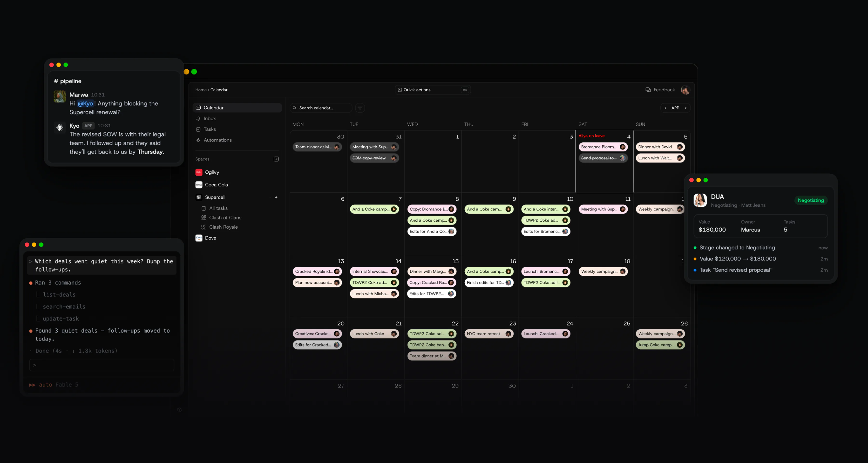Open Send proposal to event
868x463 pixels.
click(603, 158)
